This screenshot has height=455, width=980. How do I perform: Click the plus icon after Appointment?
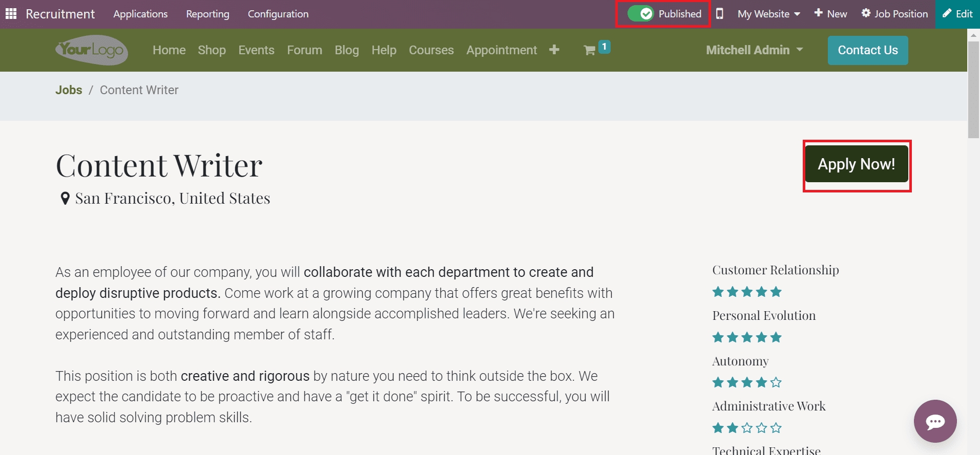[554, 50]
